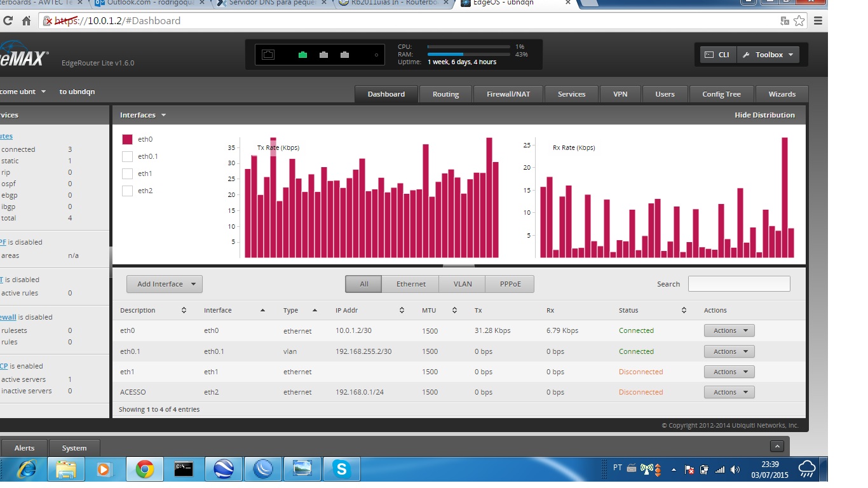Open Skype from the taskbar
868x488 pixels.
point(342,470)
